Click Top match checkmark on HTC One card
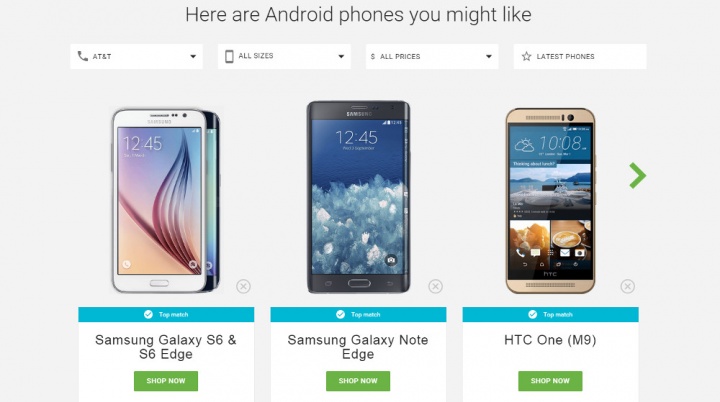Image resolution: width=720 pixels, height=402 pixels. [532, 314]
